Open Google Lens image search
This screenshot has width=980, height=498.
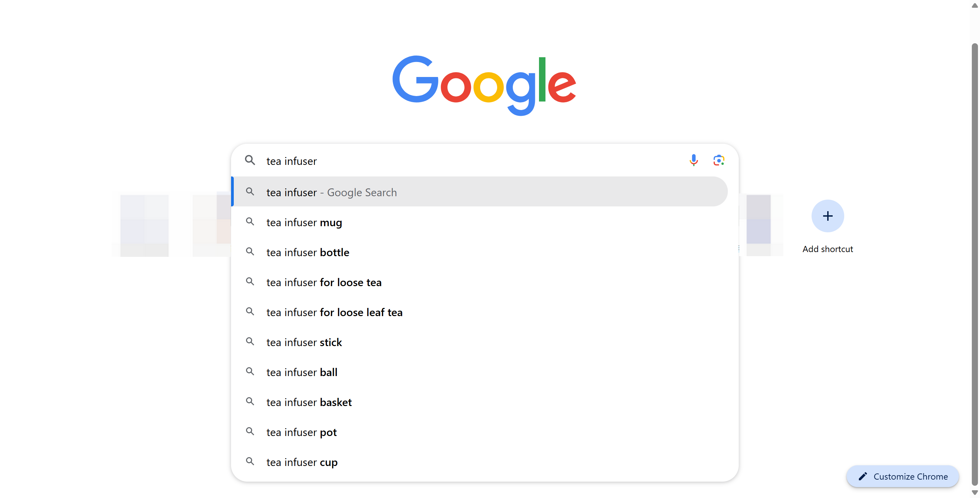tap(718, 160)
